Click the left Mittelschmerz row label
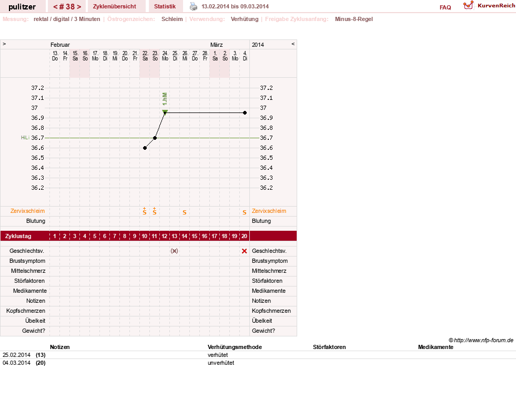 (x=28, y=271)
